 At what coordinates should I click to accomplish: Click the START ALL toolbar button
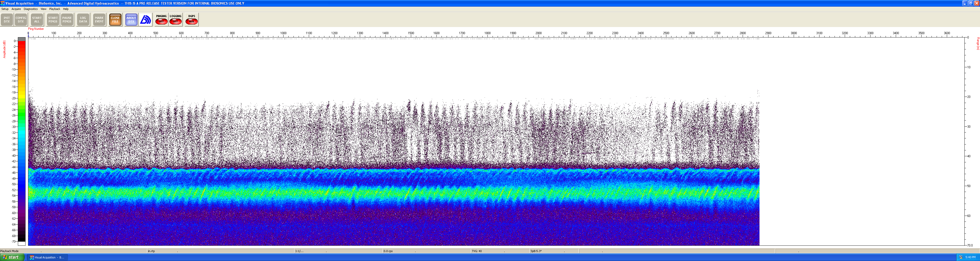pos(37,20)
